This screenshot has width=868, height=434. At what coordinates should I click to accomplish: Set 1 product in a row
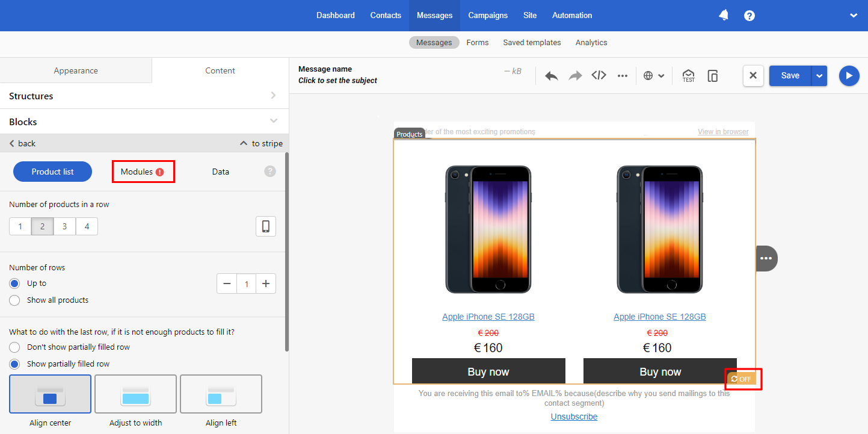pos(20,226)
